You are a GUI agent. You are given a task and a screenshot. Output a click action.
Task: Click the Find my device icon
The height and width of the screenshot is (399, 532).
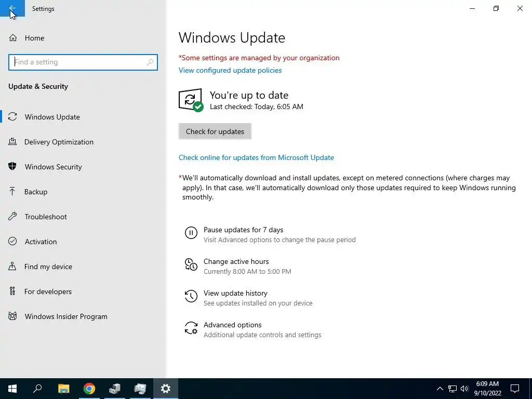click(12, 266)
